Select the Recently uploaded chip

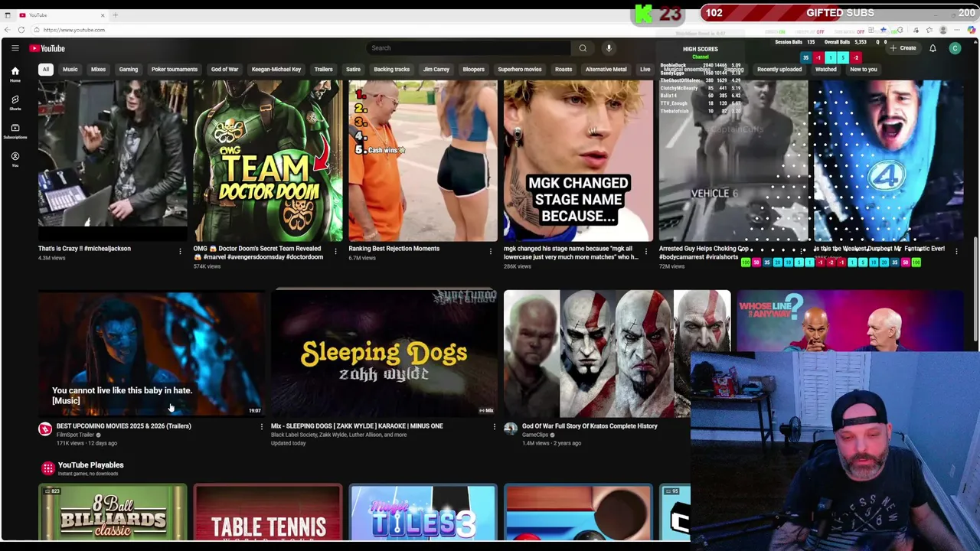pyautogui.click(x=779, y=69)
